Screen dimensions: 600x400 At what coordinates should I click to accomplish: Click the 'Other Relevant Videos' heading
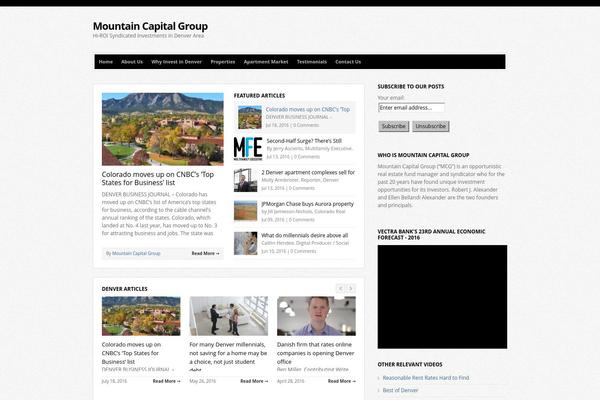[410, 364]
